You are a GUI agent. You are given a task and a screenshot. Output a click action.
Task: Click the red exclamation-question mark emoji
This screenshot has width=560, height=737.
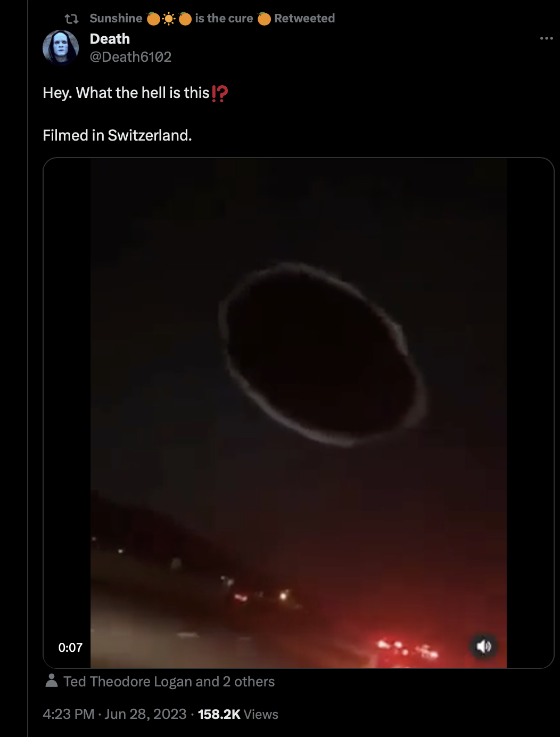pyautogui.click(x=220, y=93)
